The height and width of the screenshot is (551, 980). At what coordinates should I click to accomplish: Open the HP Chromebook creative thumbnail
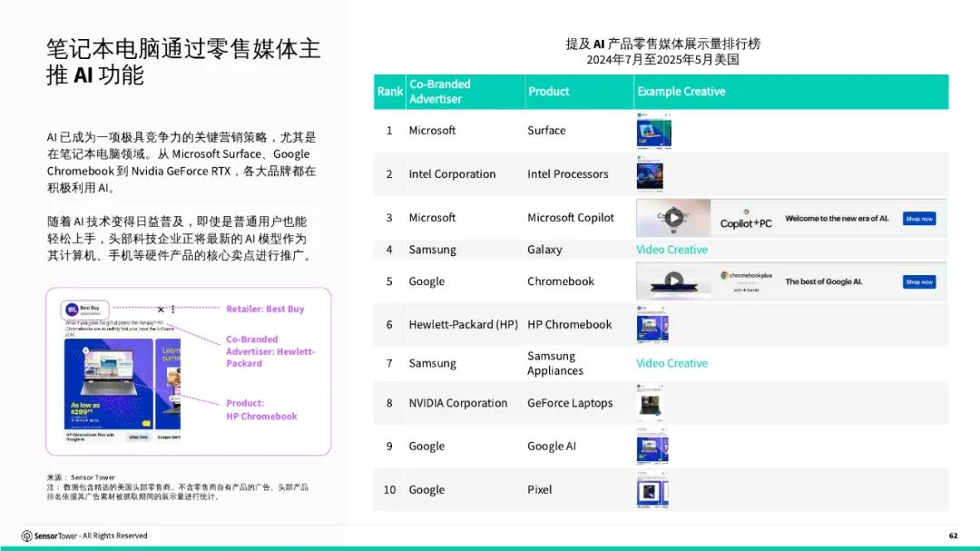point(652,325)
